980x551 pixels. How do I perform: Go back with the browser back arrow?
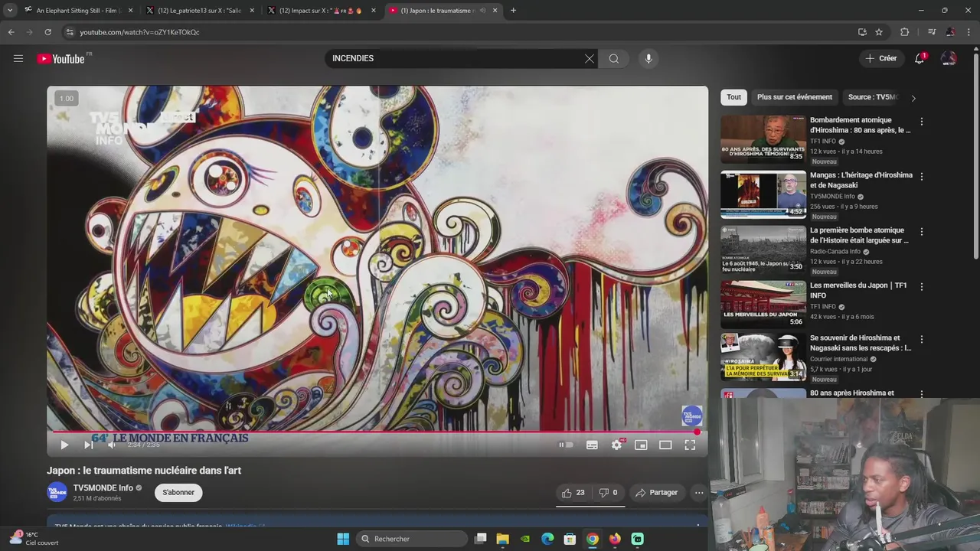click(11, 32)
